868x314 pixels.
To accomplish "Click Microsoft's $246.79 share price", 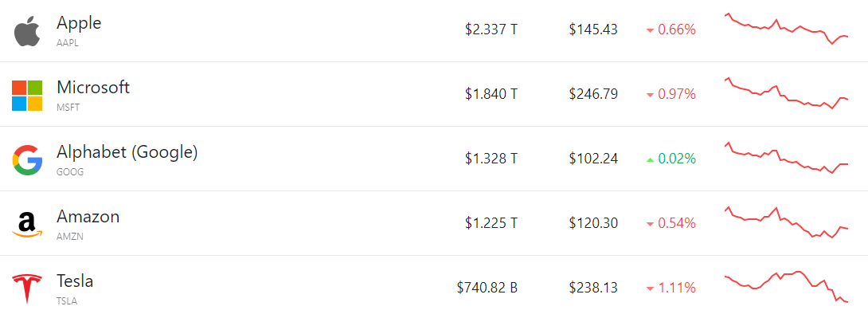I will (593, 94).
